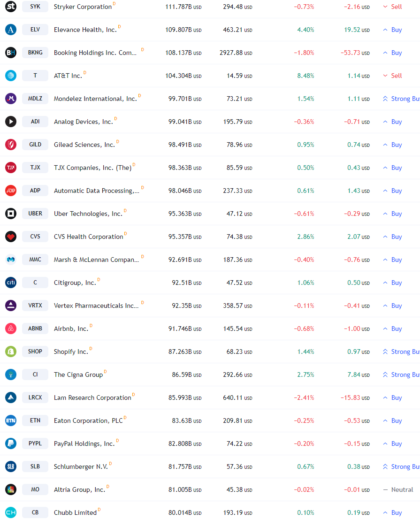This screenshot has height=520, width=420.
Task: Click the Airbnb logo icon
Action: 11,329
